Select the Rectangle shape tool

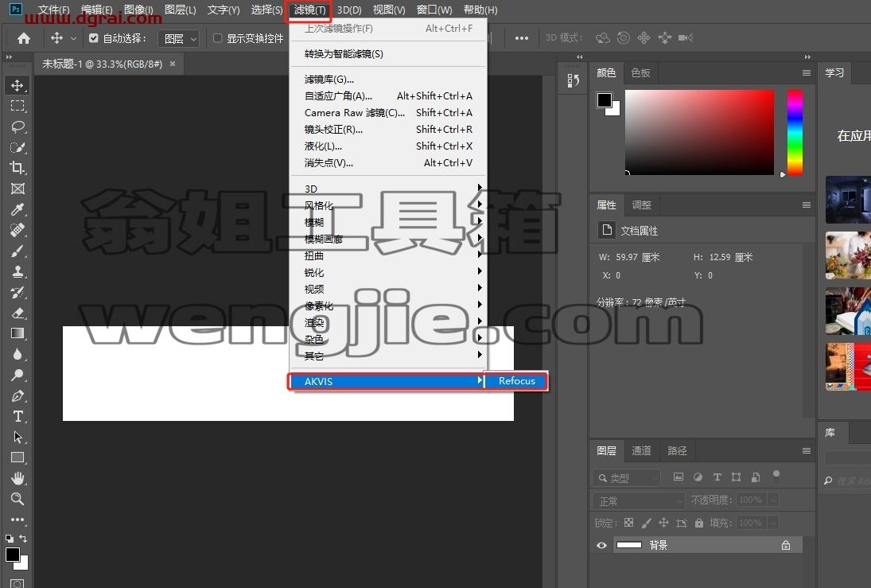click(x=17, y=458)
